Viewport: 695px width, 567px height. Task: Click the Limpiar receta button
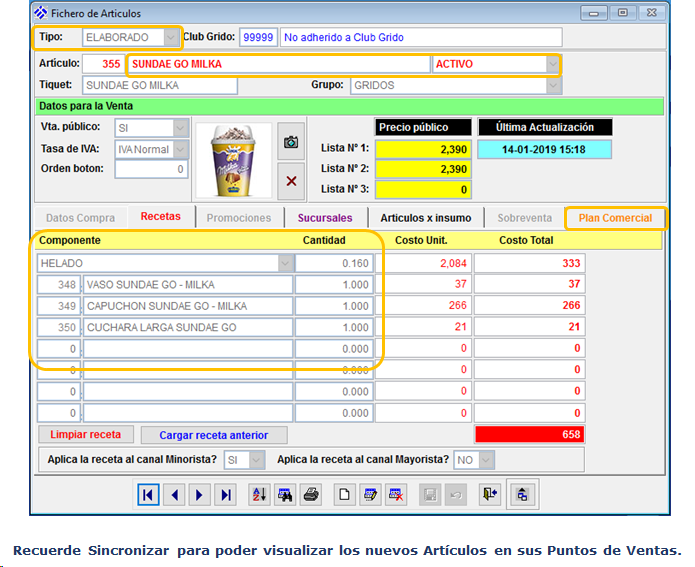(86, 434)
